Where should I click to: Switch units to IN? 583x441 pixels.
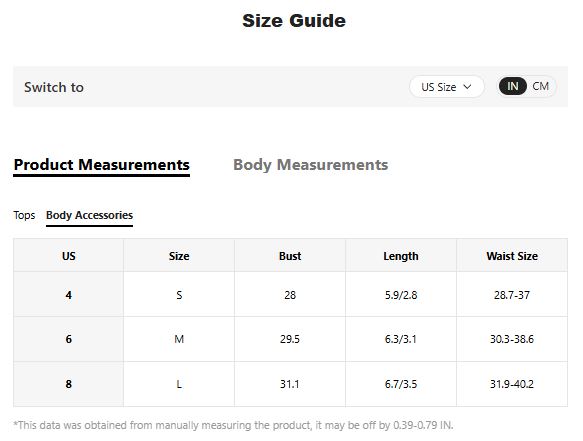point(513,86)
